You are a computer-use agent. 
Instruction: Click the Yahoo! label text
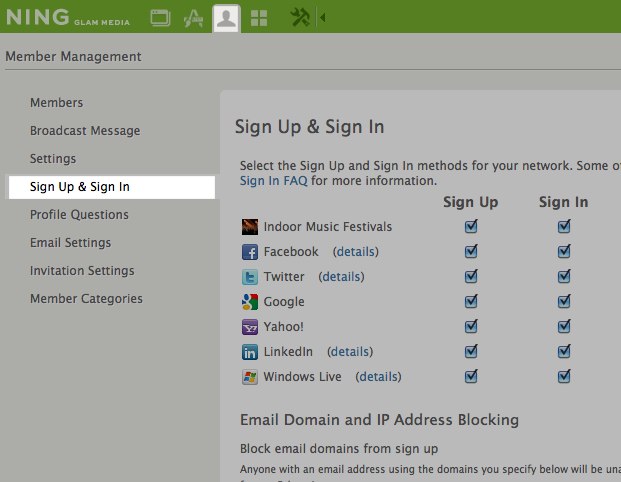[x=284, y=327]
